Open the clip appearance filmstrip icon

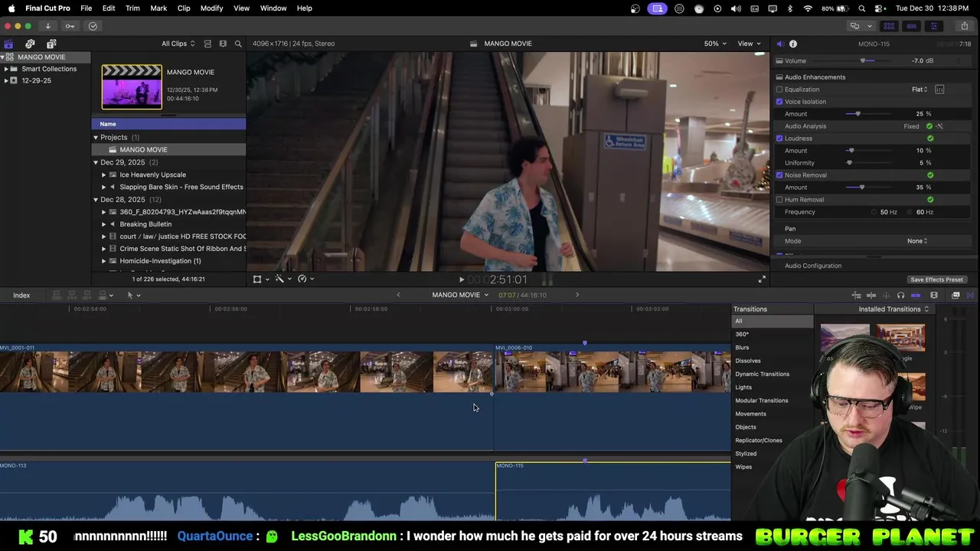(934, 295)
